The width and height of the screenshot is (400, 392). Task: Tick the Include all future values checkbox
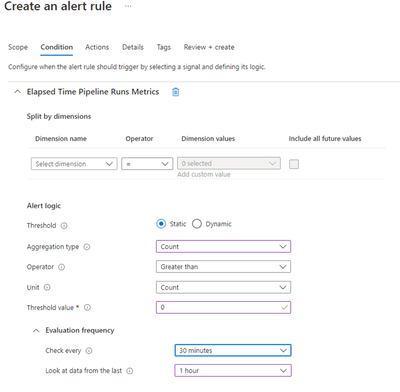[x=294, y=164]
